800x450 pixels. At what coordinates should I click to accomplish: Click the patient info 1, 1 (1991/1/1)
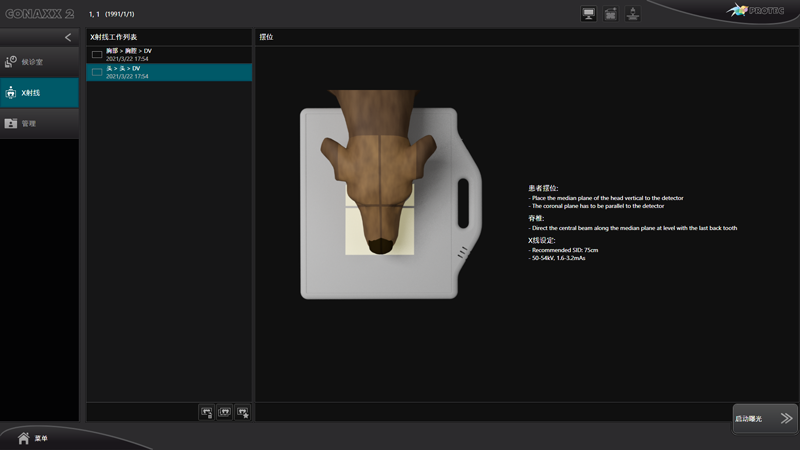click(x=114, y=15)
